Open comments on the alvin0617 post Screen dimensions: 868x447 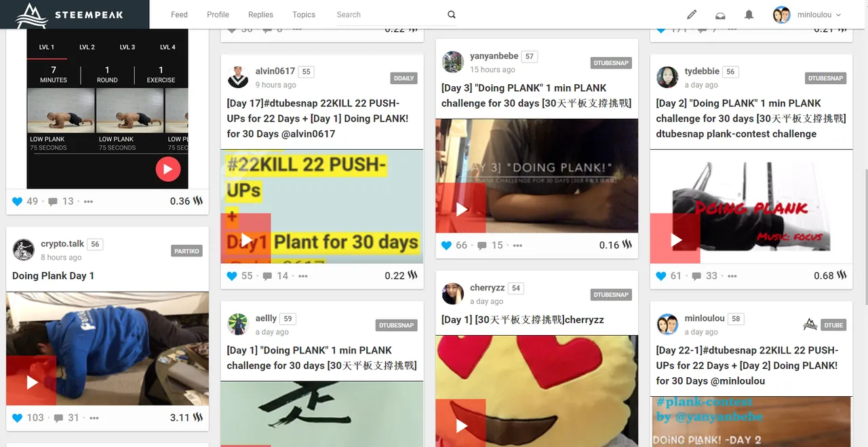(268, 276)
